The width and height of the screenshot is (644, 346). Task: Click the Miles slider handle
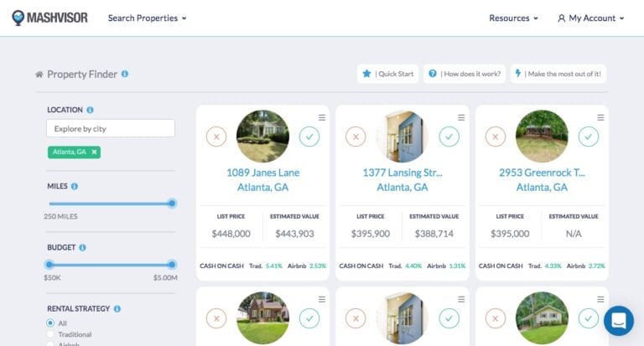(x=172, y=203)
